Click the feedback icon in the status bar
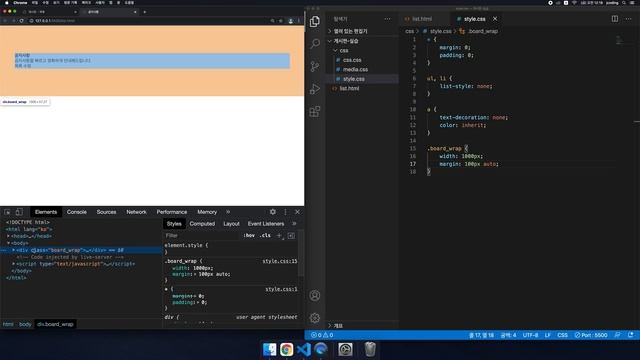The height and width of the screenshot is (360, 640). point(618,335)
